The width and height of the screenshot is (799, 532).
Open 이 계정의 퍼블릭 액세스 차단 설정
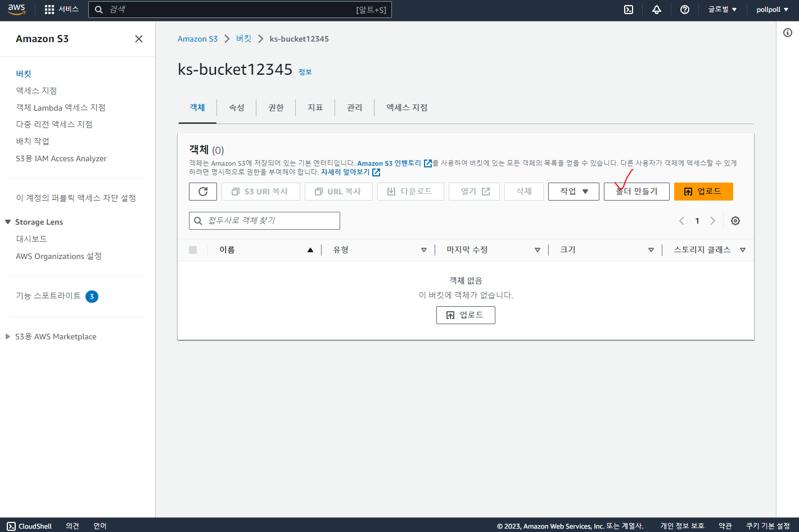pos(76,198)
